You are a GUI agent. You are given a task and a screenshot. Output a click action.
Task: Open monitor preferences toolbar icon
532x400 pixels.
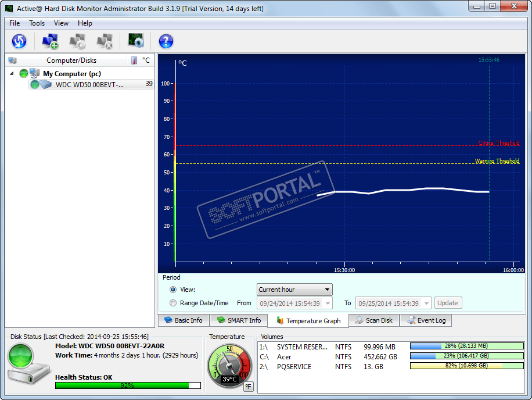(136, 41)
